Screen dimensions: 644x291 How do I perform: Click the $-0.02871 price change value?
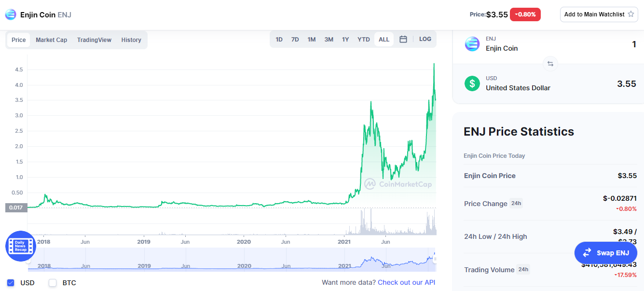(620, 198)
